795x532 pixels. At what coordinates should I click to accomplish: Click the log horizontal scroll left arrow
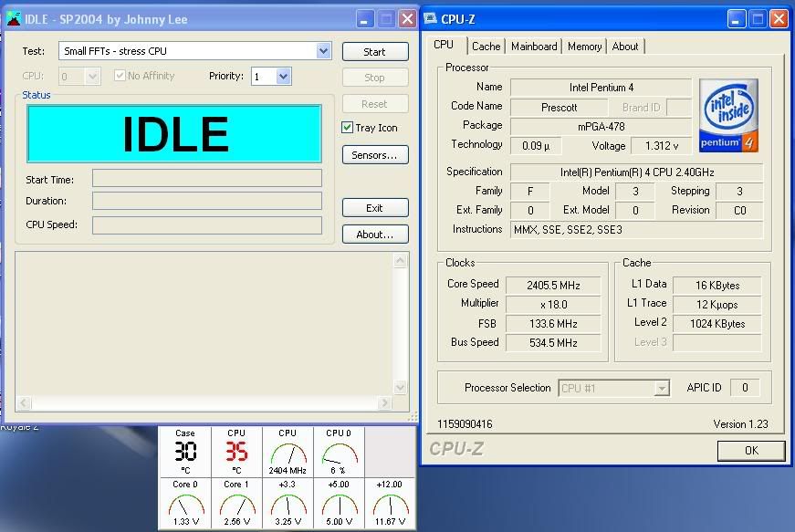pos(24,402)
